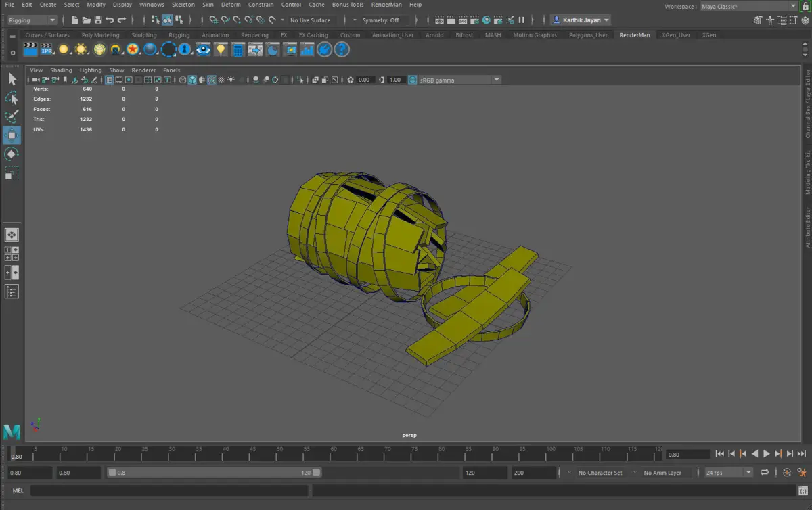
Task: Open the 24 fps frame rate dropdown
Action: click(x=729, y=473)
